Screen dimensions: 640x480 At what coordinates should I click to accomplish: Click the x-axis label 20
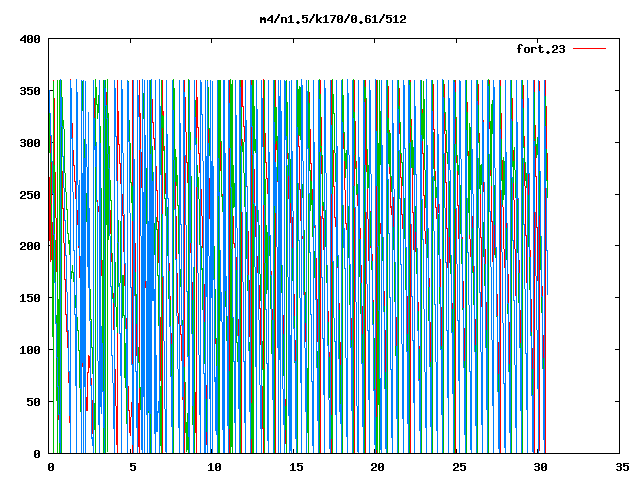coord(377,467)
